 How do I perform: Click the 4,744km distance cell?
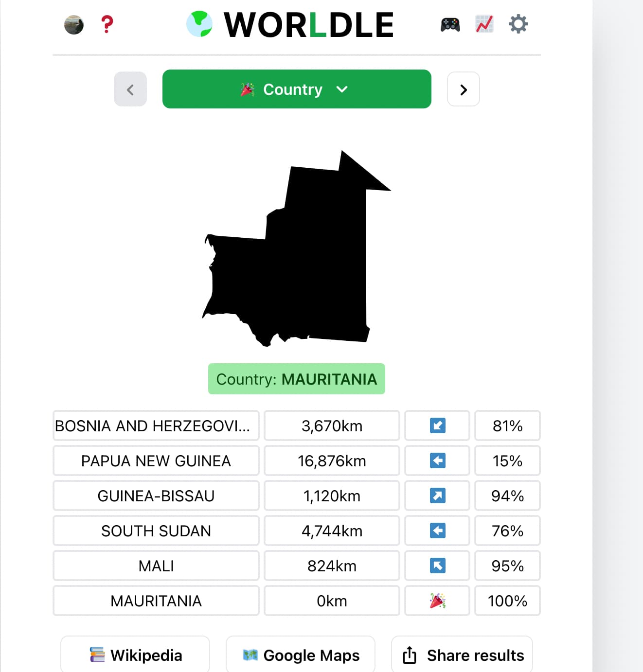coord(332,531)
